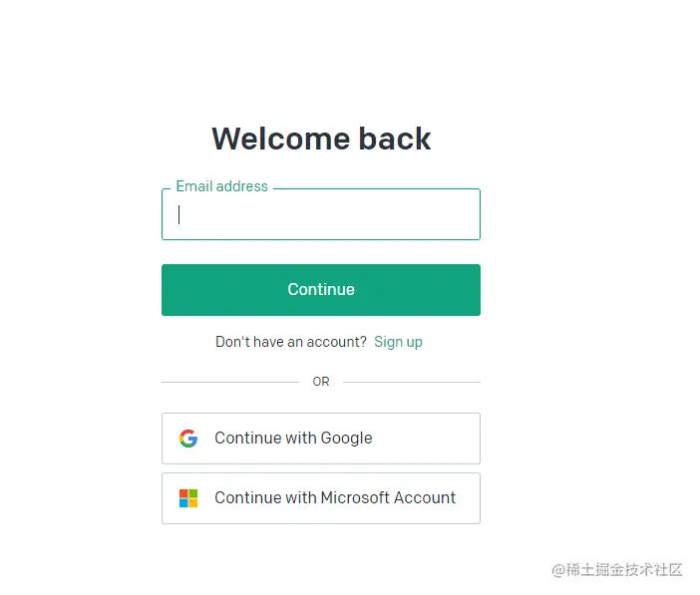Choose Continue with Microsoft Account
This screenshot has width=700, height=595.
point(321,498)
